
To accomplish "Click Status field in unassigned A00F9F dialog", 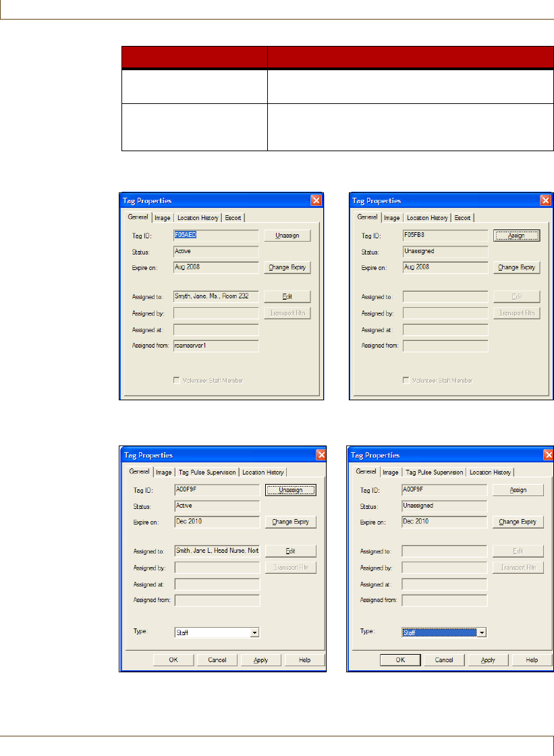I will point(445,506).
